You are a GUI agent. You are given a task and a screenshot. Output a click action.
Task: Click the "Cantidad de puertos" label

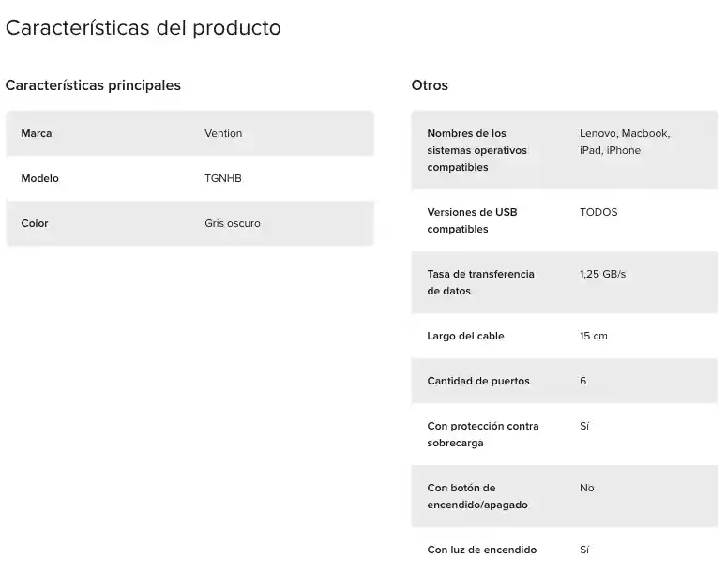pyautogui.click(x=478, y=381)
